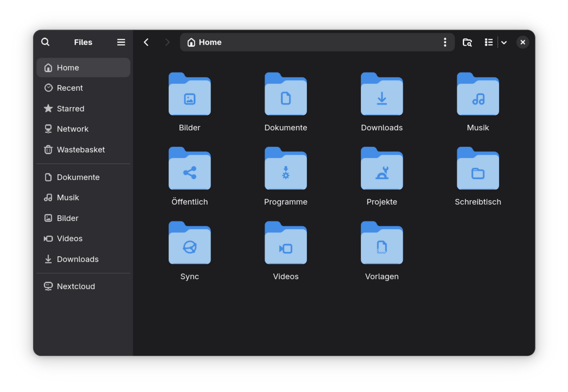Image resolution: width=568 pixels, height=392 pixels.
Task: Go to Musik bookmark in the sidebar
Action: [x=67, y=197]
